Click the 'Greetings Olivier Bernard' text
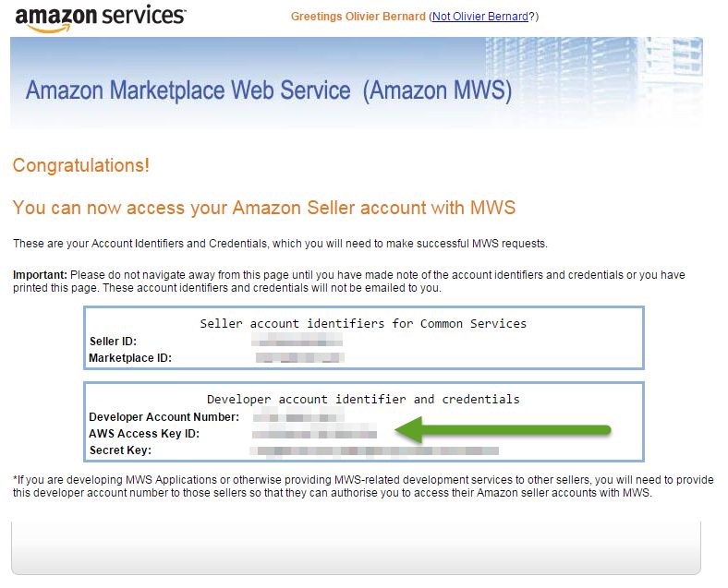This screenshot has height=588, width=728. tap(358, 17)
